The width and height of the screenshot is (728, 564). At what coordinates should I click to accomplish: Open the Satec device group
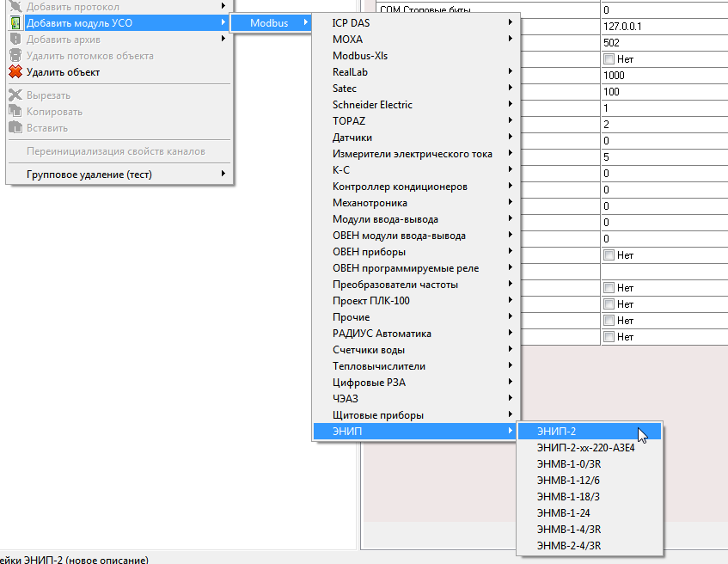417,89
